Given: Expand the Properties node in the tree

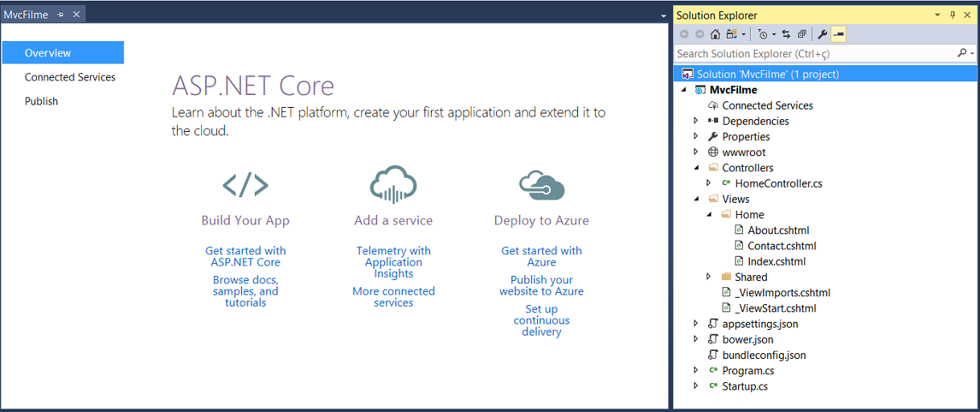Looking at the screenshot, I should (696, 137).
